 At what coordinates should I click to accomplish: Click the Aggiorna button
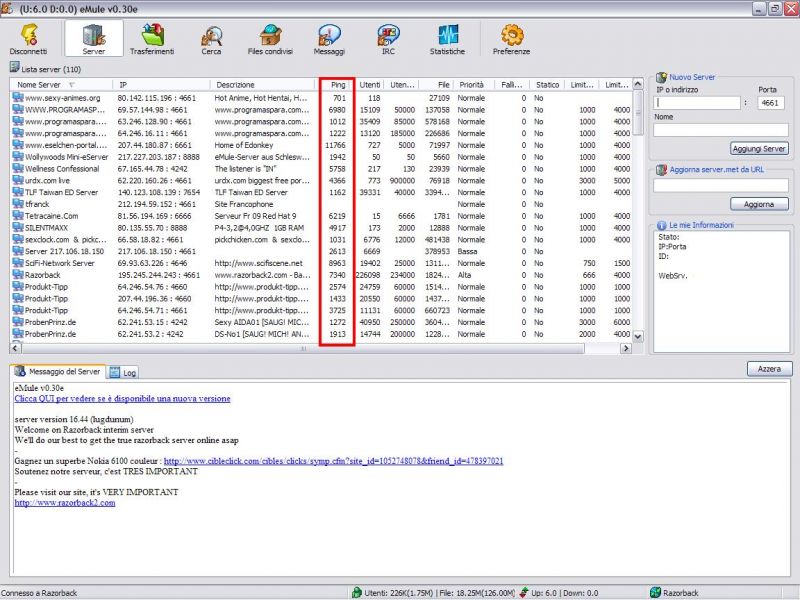(759, 204)
